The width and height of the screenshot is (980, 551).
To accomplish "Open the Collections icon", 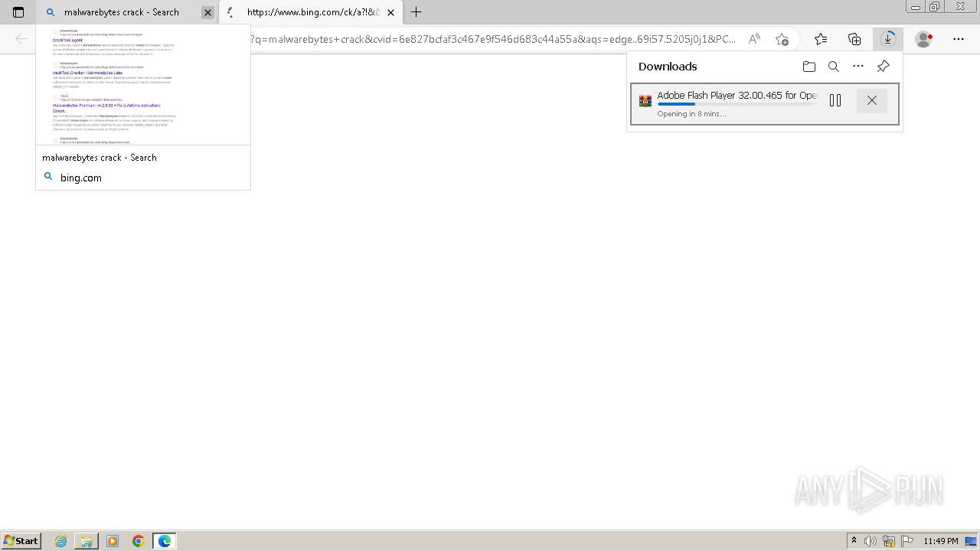I will pyautogui.click(x=854, y=39).
